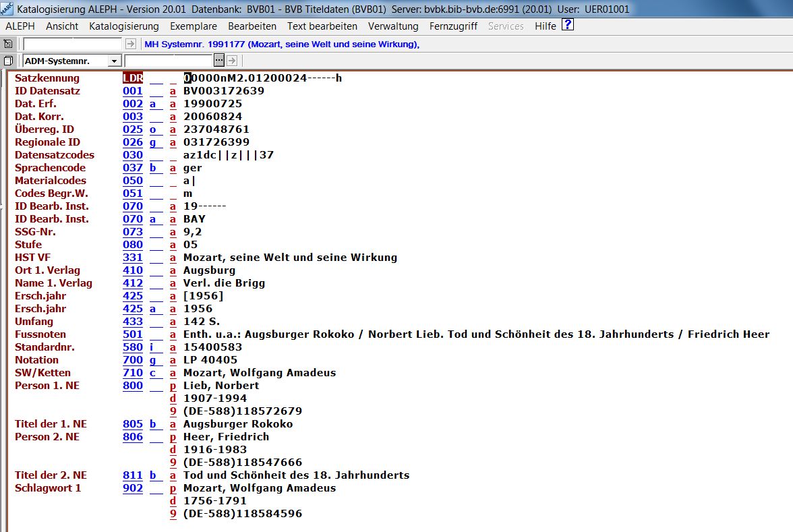This screenshot has height=532, width=793.
Task: Click field tag 902 for Schlagwort 1
Action: (x=133, y=488)
